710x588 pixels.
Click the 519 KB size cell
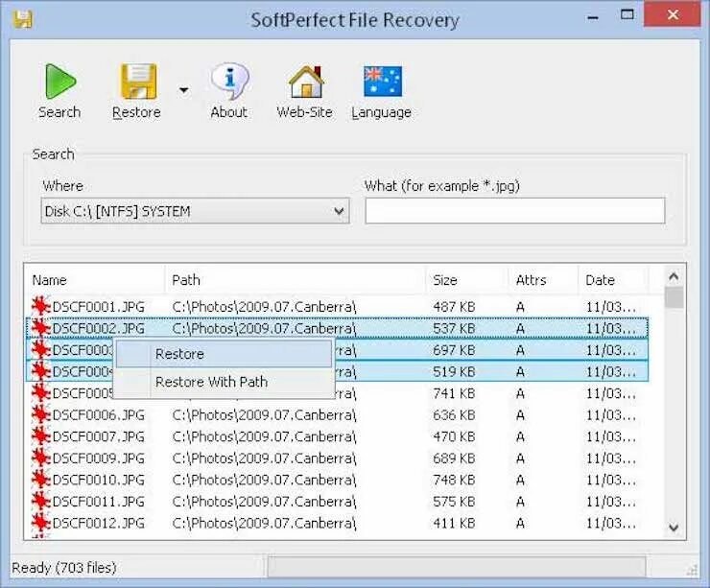coord(454,371)
